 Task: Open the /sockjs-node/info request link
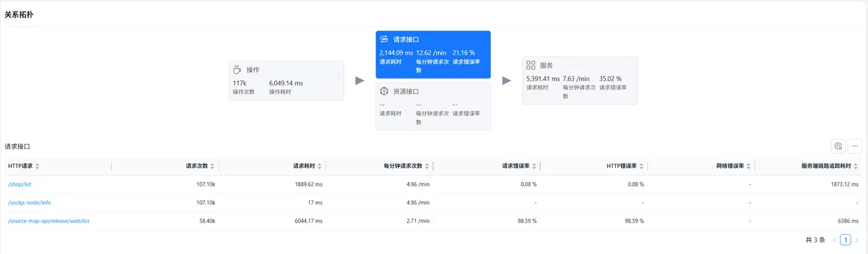[x=29, y=203]
